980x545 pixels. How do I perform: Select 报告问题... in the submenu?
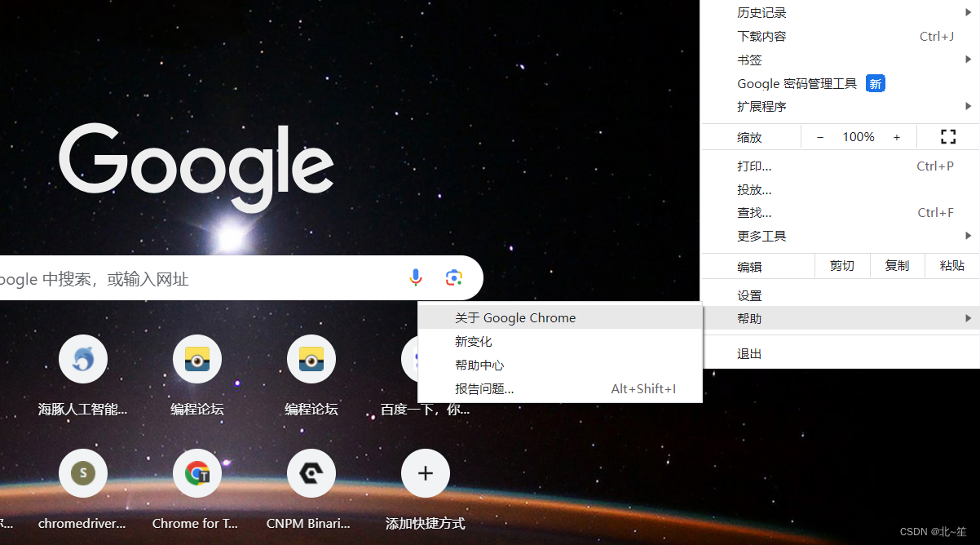(x=560, y=388)
